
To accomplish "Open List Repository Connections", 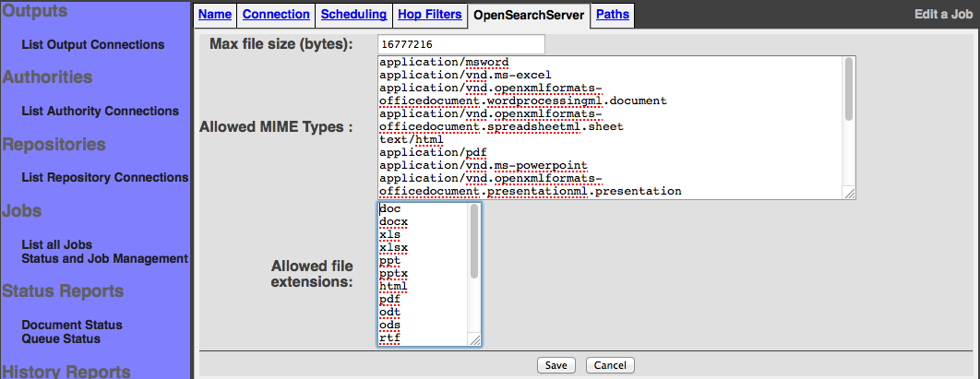I will point(104,177).
